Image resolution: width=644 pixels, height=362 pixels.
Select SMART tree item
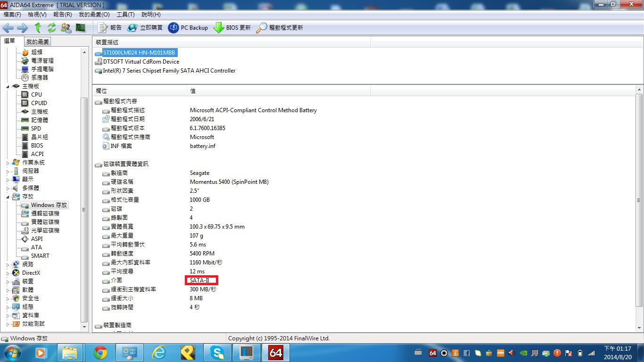click(x=40, y=256)
